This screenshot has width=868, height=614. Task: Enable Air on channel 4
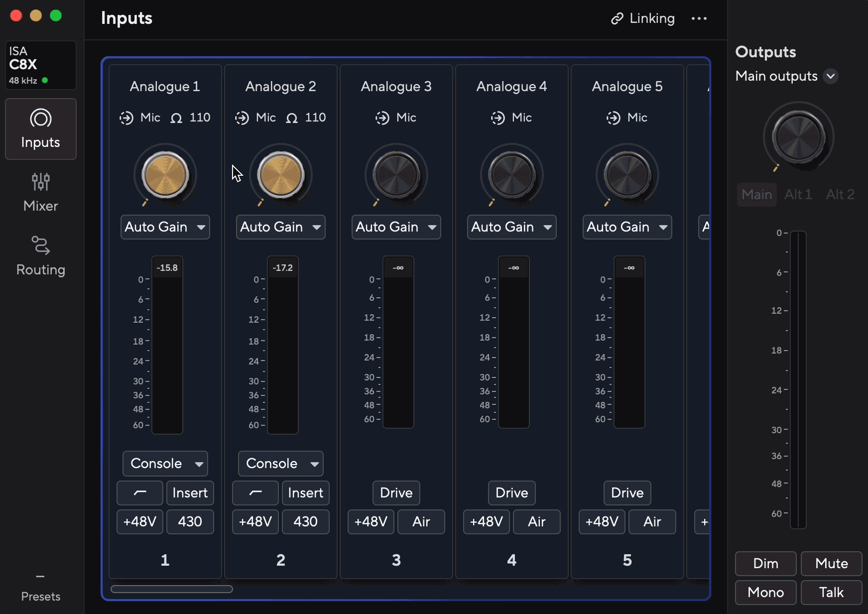pyautogui.click(x=537, y=522)
